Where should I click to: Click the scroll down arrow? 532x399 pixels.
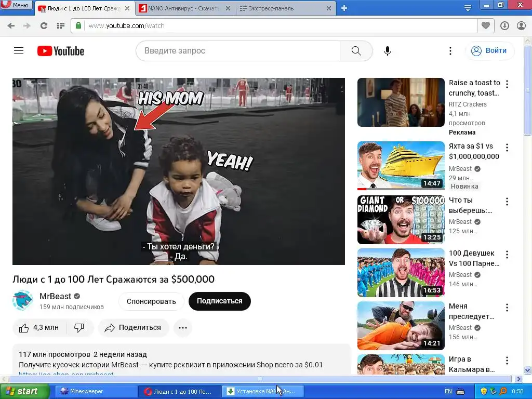[528, 370]
